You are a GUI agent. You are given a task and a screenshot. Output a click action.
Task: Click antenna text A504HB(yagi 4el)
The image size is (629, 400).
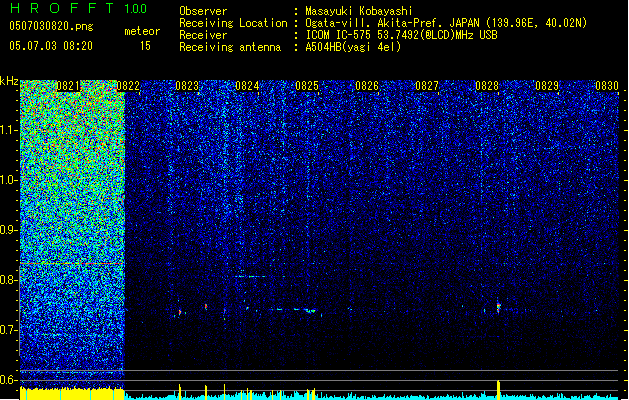[x=353, y=47]
